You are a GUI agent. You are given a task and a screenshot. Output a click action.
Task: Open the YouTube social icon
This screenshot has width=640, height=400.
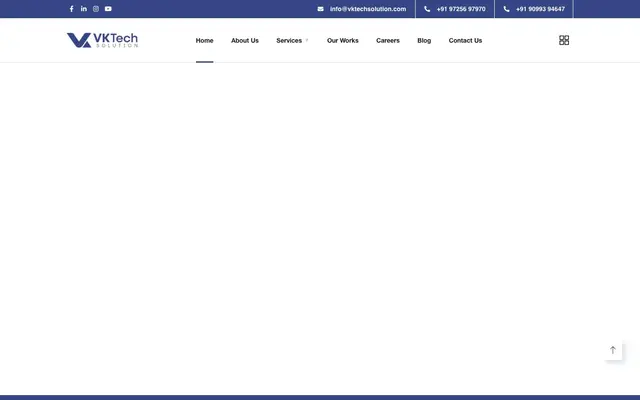tap(108, 9)
